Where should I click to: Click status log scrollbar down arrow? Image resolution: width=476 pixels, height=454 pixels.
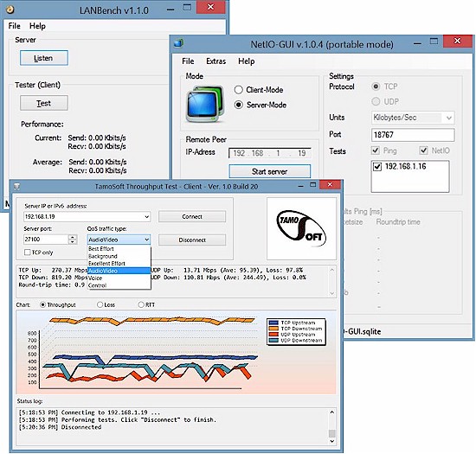pyautogui.click(x=332, y=441)
